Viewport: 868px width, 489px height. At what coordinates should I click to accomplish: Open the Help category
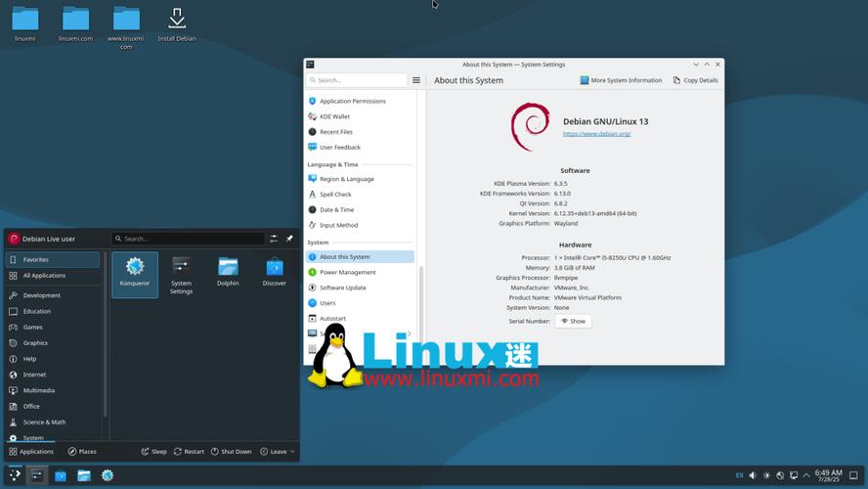[53, 359]
